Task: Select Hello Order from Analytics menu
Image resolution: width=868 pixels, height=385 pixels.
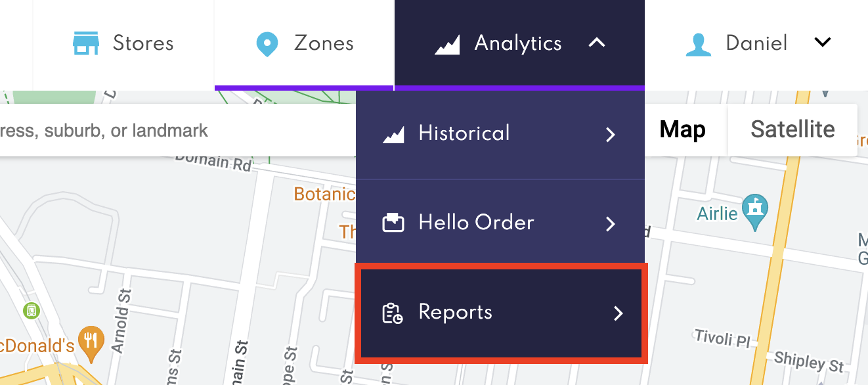Action: click(x=500, y=223)
